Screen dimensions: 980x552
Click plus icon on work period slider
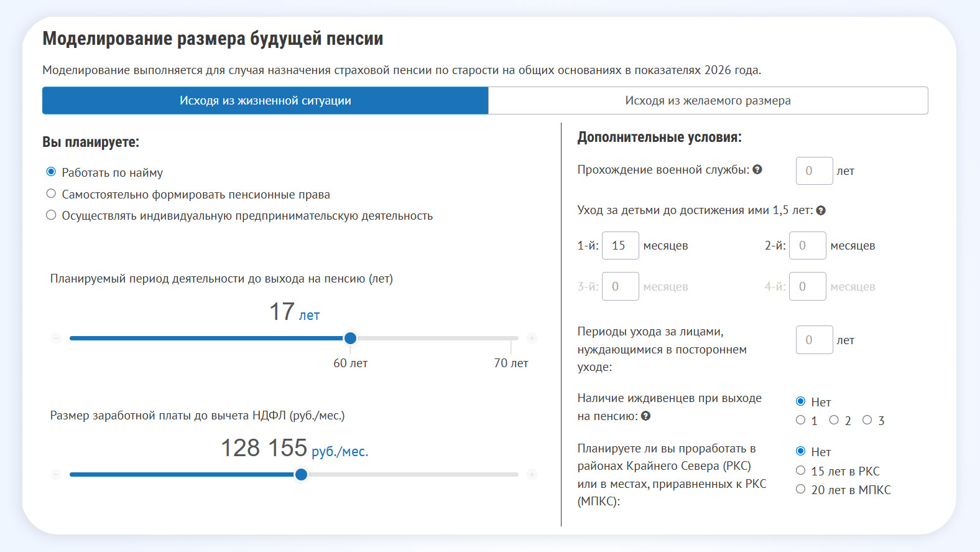click(x=532, y=338)
